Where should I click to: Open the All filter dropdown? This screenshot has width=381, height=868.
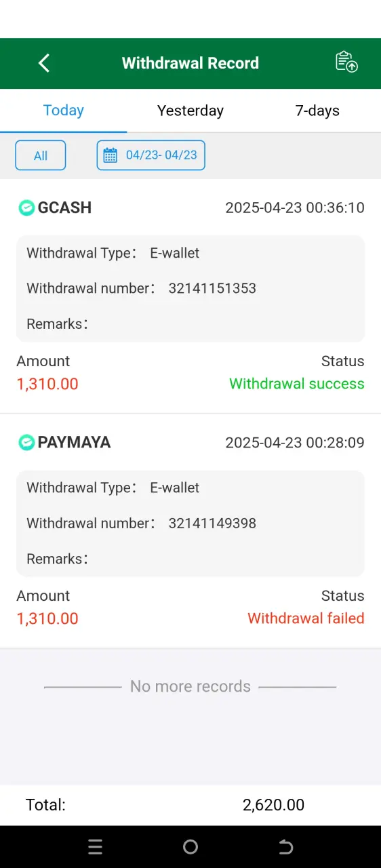pyautogui.click(x=41, y=155)
